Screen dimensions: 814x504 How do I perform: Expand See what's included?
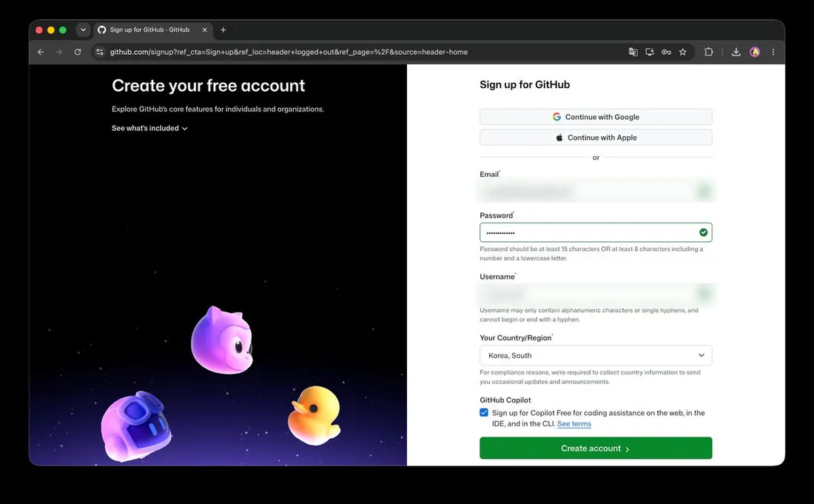tap(149, 128)
